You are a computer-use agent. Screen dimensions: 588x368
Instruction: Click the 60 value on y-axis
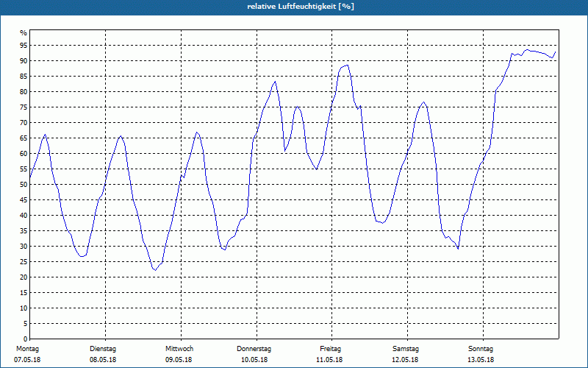click(x=24, y=154)
